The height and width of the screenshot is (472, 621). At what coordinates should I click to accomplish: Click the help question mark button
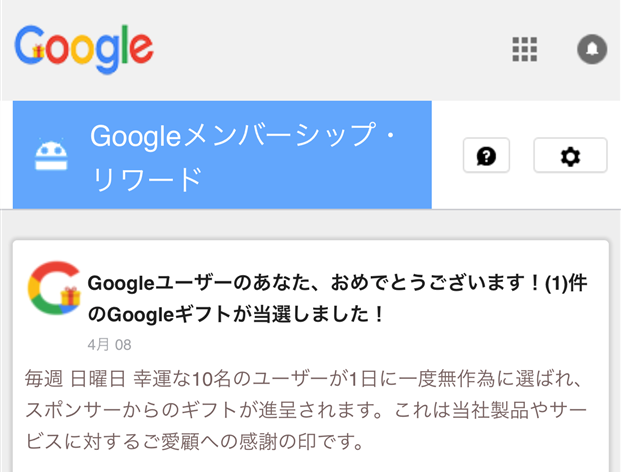click(486, 155)
